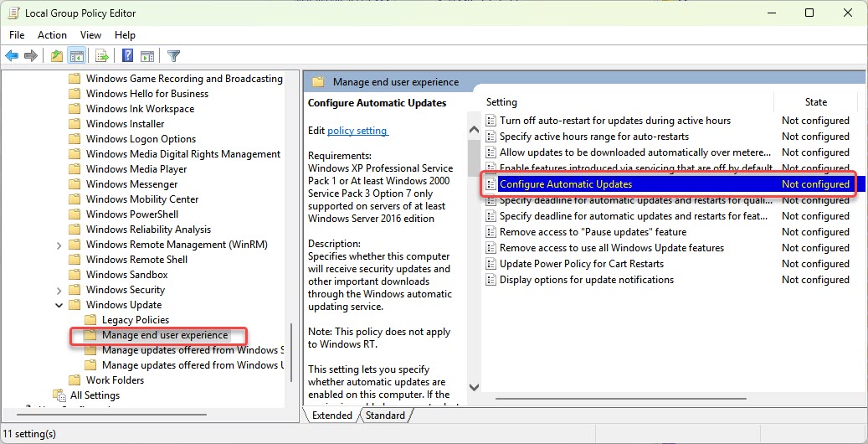Viewport: 868px width, 444px height.
Task: Click the Work Folders folder icon
Action: coord(74,380)
